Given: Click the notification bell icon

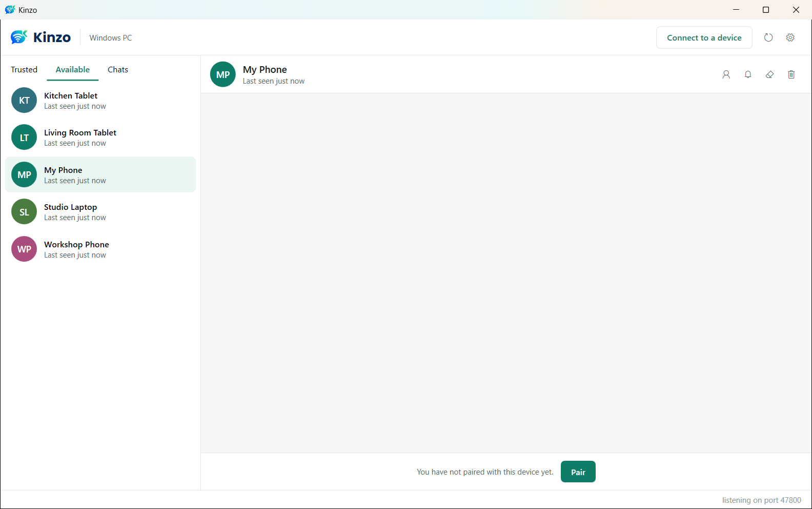Looking at the screenshot, I should (748, 74).
